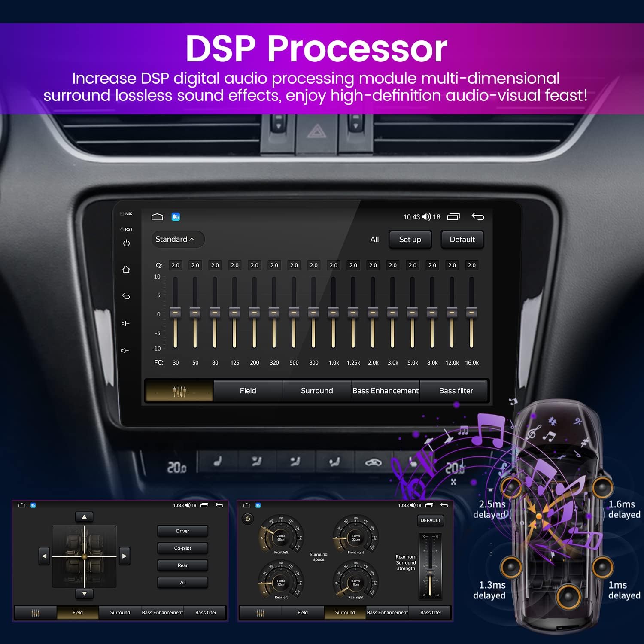Click the Default button on equalizer
Screen dimensions: 644x644
coord(462,240)
